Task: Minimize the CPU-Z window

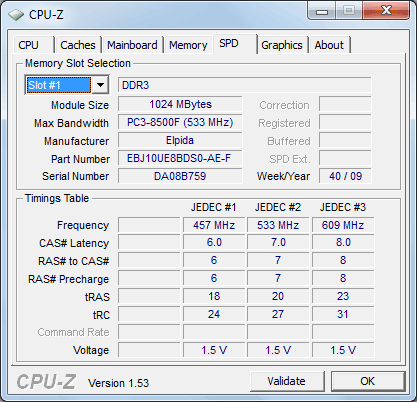Action: [322, 11]
